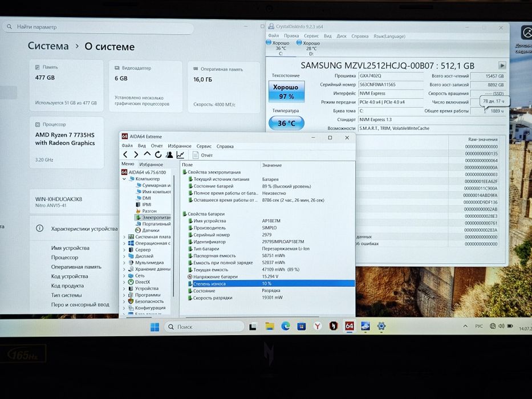Select the Датчики tree item
The height and width of the screenshot is (399, 532).
[x=147, y=230]
